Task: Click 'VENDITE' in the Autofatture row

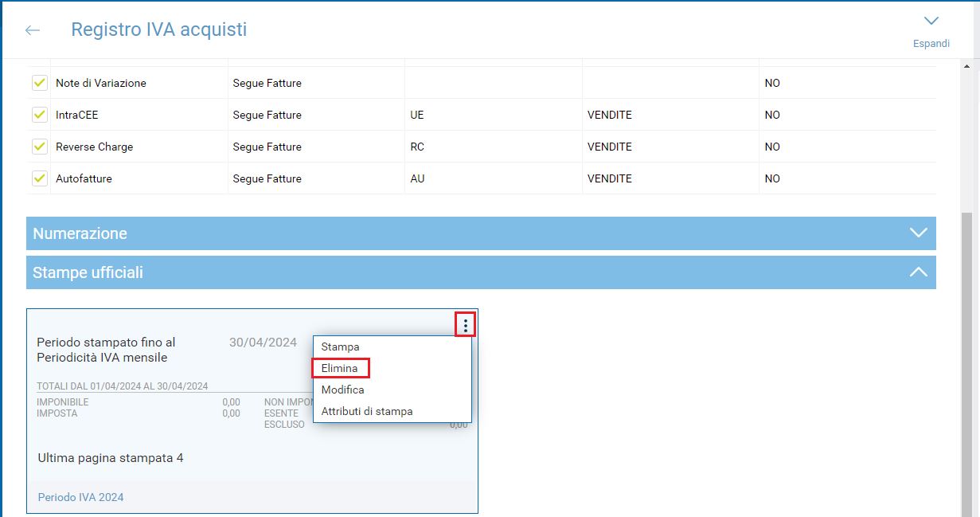Action: 610,178
